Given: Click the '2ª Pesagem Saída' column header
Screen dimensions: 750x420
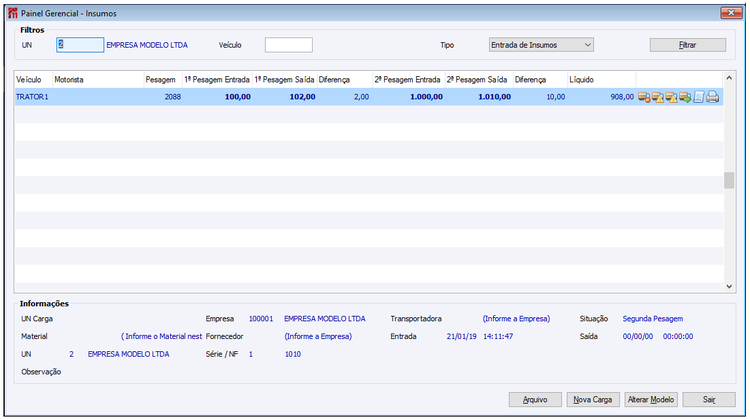Looking at the screenshot, I should click(x=479, y=79).
